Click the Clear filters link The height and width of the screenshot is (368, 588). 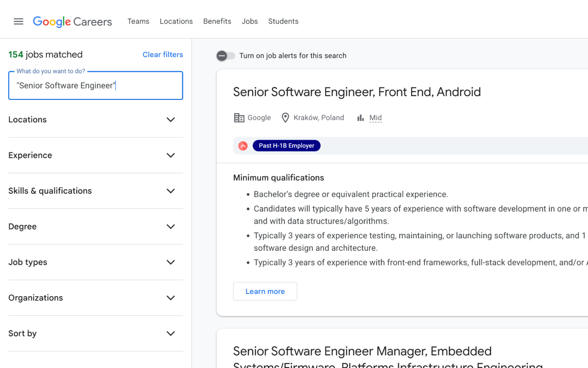click(x=163, y=55)
